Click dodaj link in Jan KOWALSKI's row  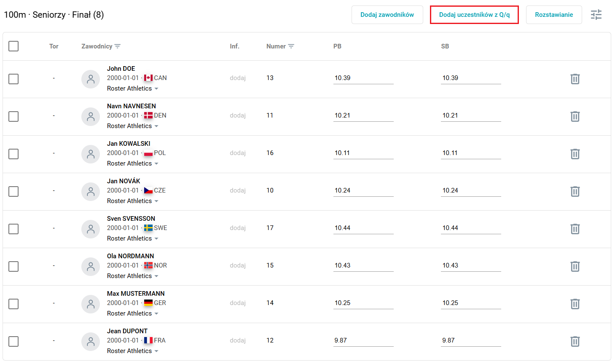click(238, 153)
